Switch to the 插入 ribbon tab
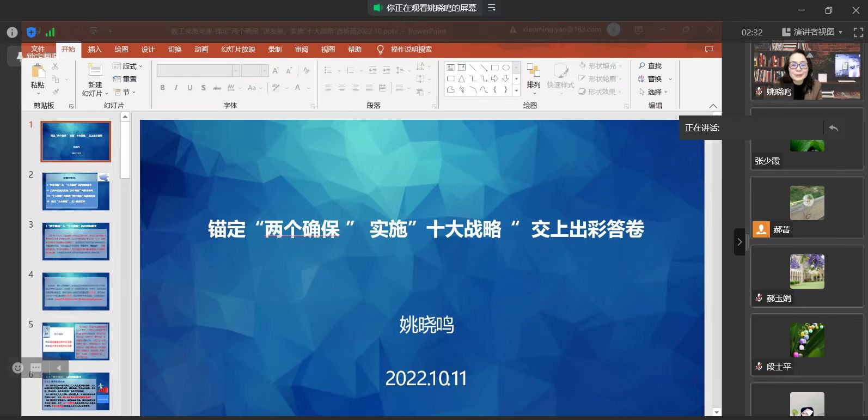 [x=95, y=50]
